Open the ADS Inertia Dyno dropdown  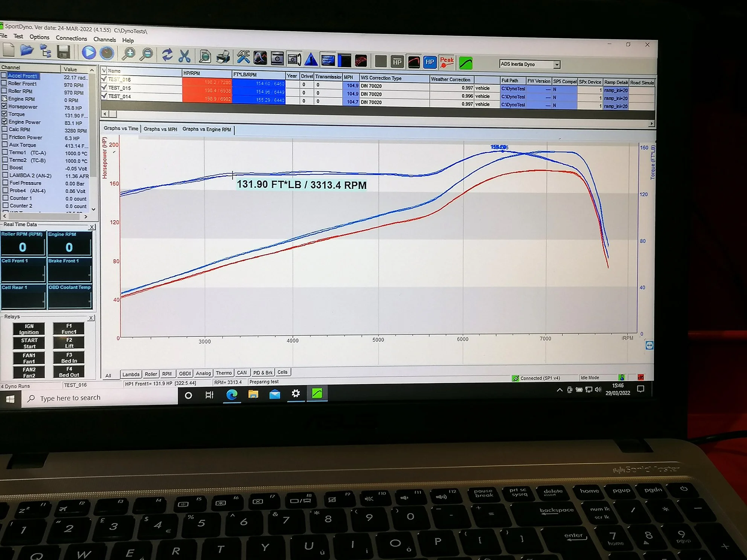(x=557, y=64)
